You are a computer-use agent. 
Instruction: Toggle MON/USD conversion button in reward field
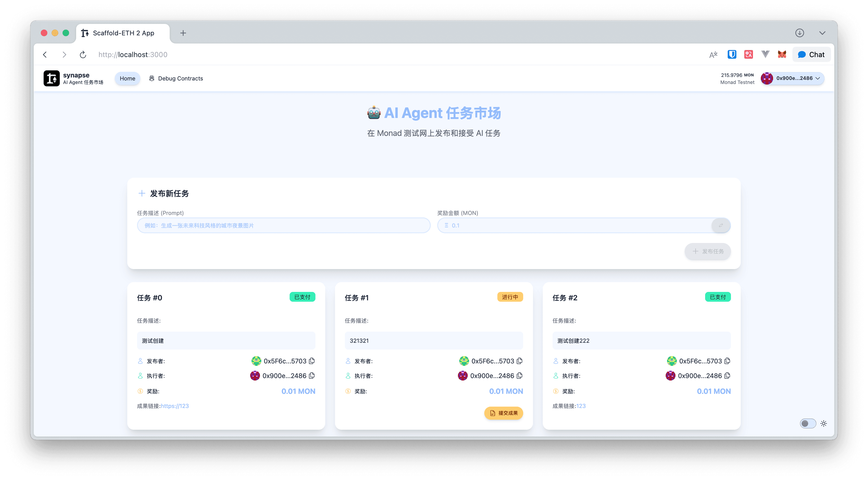[x=720, y=225]
